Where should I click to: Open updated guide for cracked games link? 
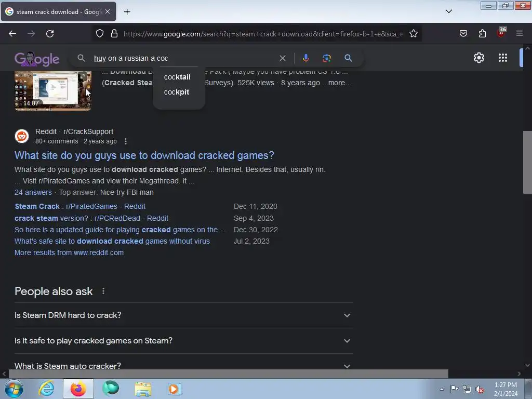click(120, 230)
